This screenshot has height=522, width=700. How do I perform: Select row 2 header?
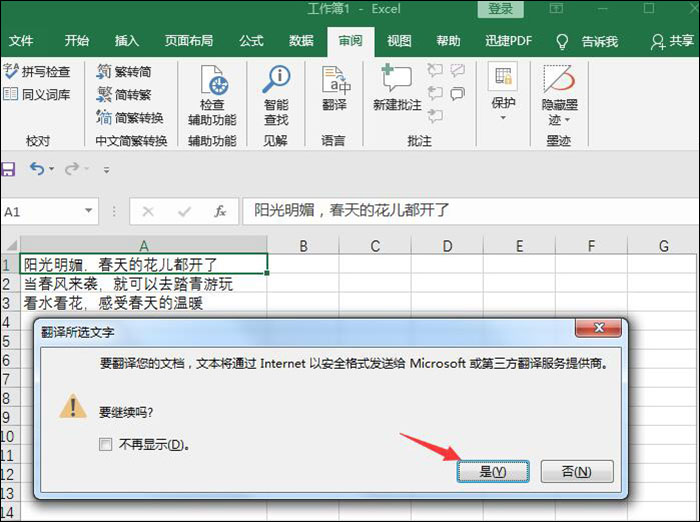click(10, 284)
